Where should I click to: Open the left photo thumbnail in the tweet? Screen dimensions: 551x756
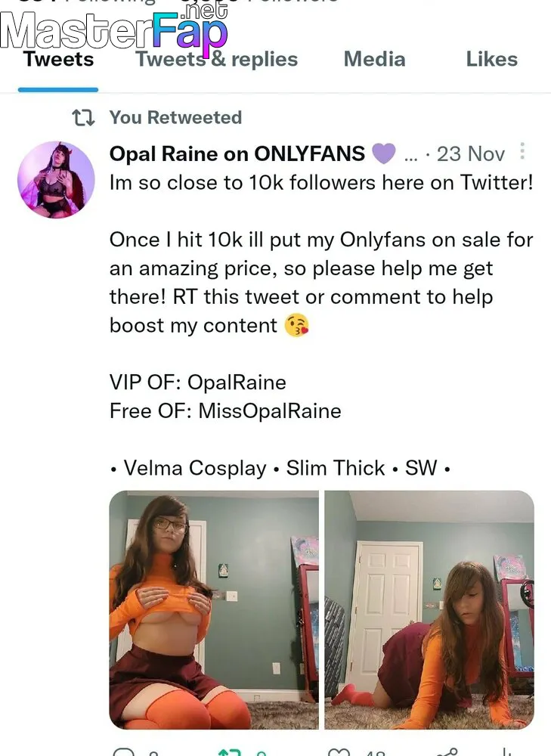(214, 609)
